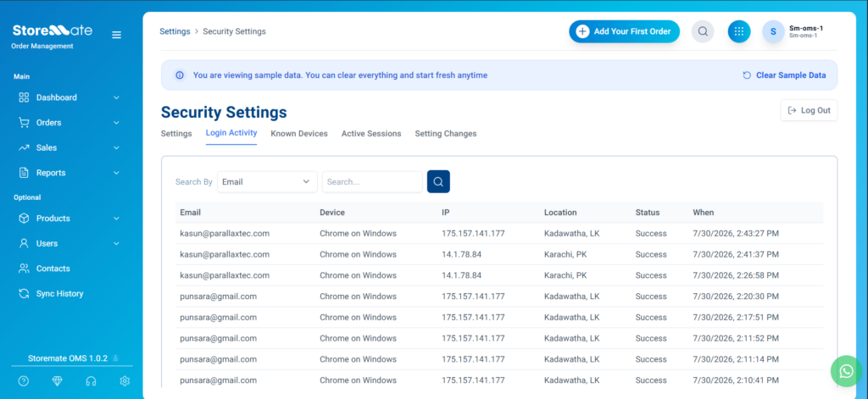Select the timestamp 7/30/2026, 2:20:30 PM
This screenshot has width=868, height=399.
(x=736, y=296)
